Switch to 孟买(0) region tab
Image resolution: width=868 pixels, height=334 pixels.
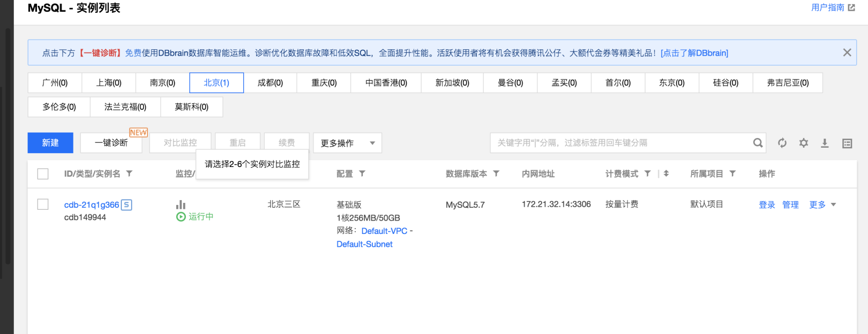pyautogui.click(x=564, y=83)
